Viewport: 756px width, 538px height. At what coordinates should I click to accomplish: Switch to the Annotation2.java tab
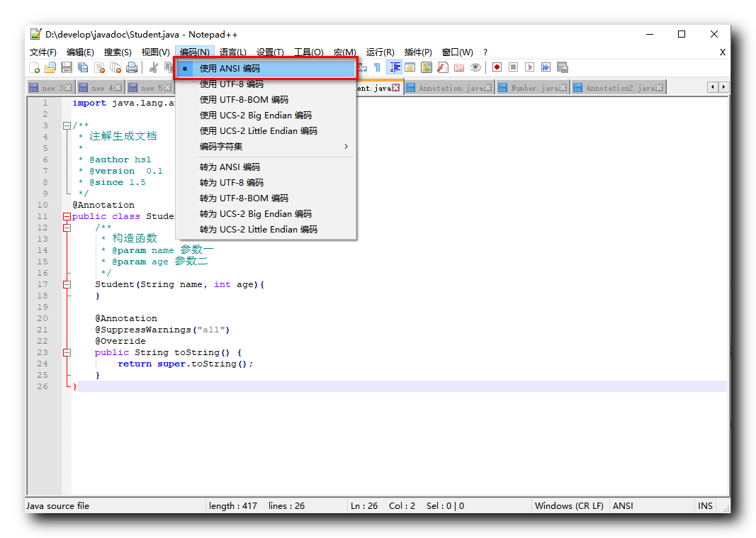tap(619, 88)
